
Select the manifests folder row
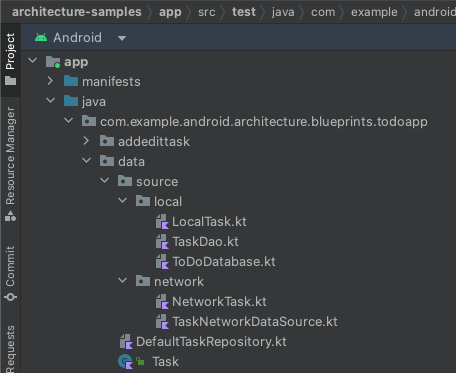tap(238, 82)
